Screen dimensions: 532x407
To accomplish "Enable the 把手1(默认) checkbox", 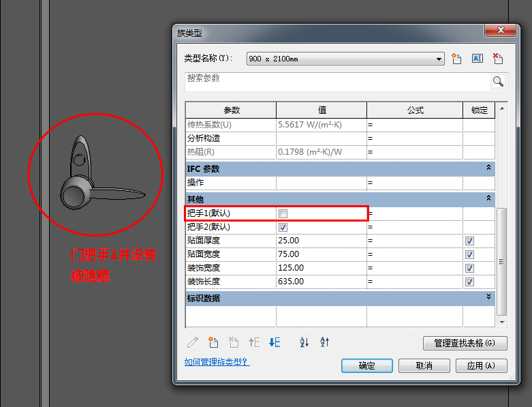I will [x=283, y=213].
